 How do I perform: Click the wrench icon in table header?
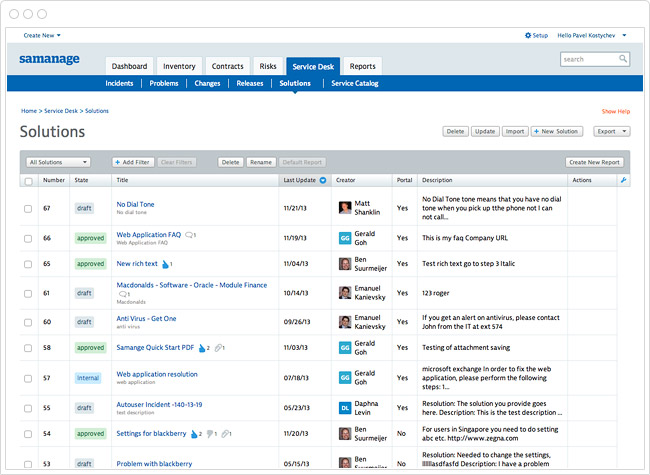[x=624, y=181]
